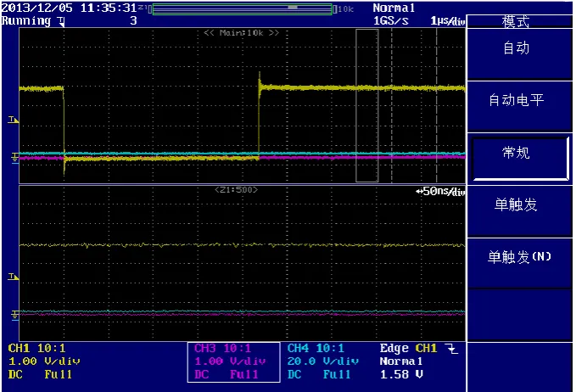Click the zoom box in main waveform
576x392 pixels.
[x=367, y=105]
